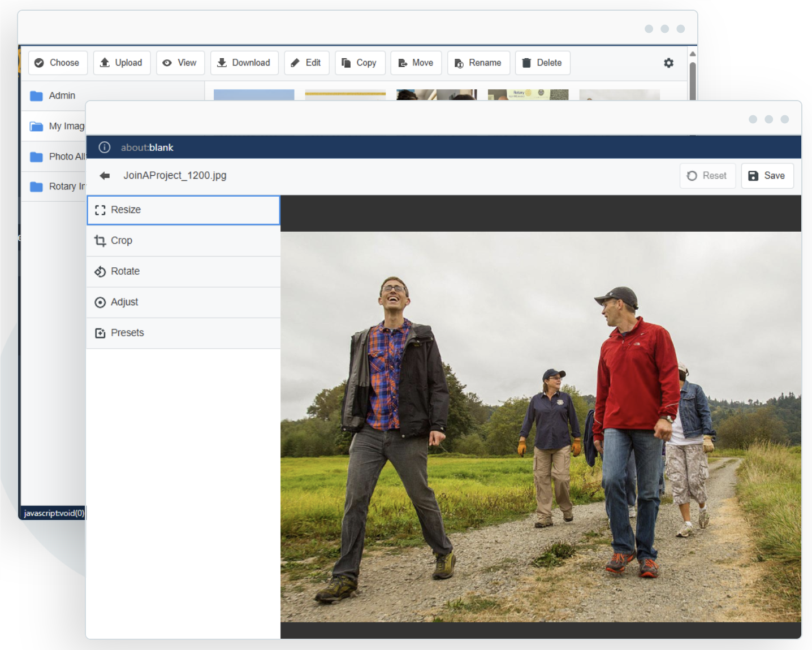Click the Choose button in file manager toolbar
This screenshot has height=650, width=812.
[58, 63]
